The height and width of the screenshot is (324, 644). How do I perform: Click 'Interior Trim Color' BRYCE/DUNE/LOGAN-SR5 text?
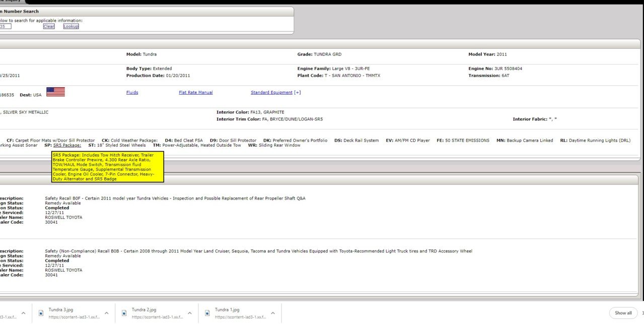pyautogui.click(x=269, y=119)
